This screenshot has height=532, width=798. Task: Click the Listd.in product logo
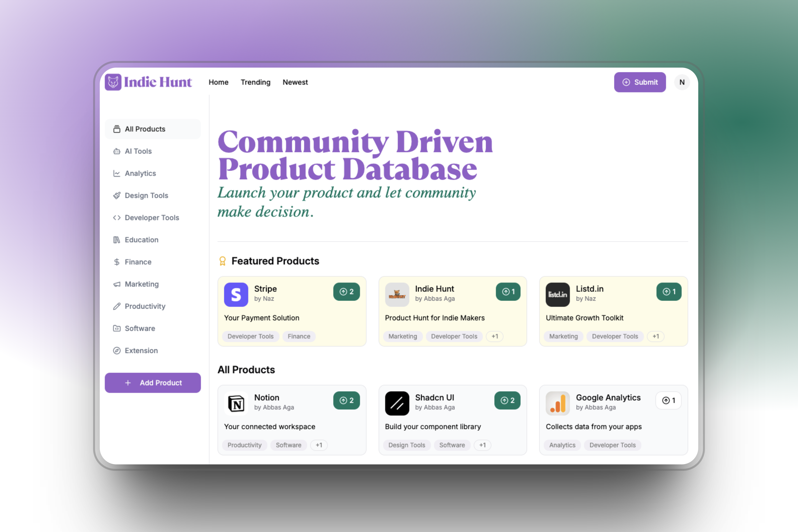pos(558,295)
